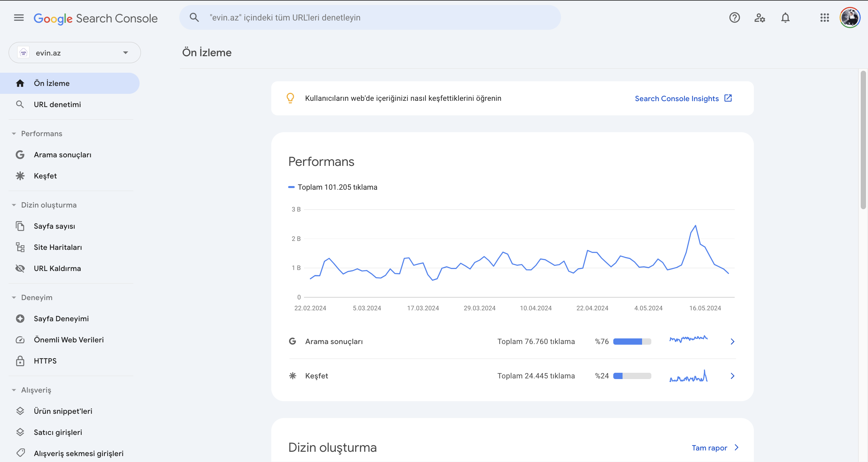868x462 pixels.
Task: Click the Keşfet sparkline thumbnail
Action: (x=688, y=376)
